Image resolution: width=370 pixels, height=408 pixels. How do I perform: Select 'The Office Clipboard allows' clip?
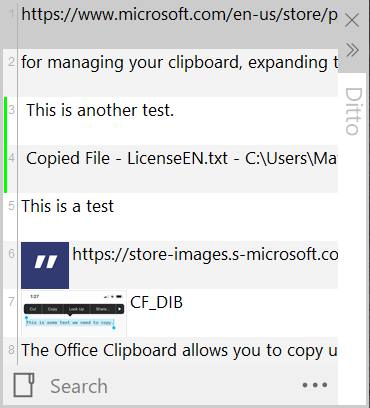pos(178,351)
